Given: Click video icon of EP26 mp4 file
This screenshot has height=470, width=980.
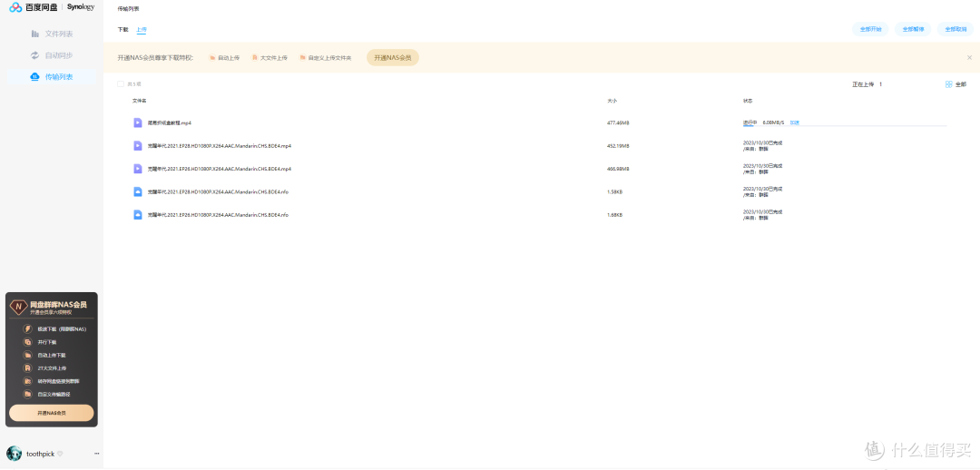Looking at the screenshot, I should [138, 169].
